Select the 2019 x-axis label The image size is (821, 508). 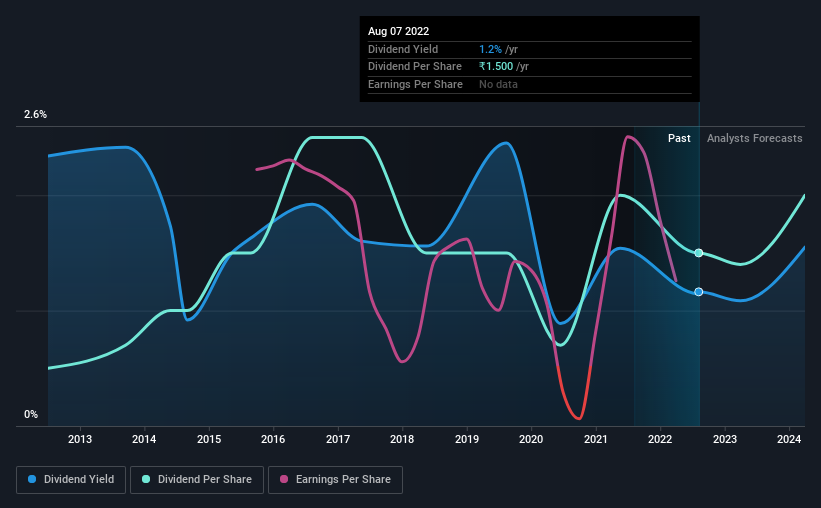[467, 439]
